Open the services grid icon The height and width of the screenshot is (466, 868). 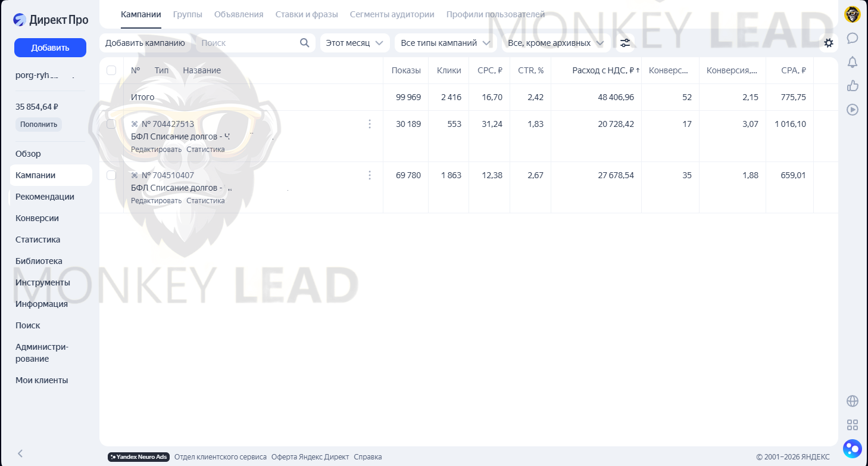point(853,425)
